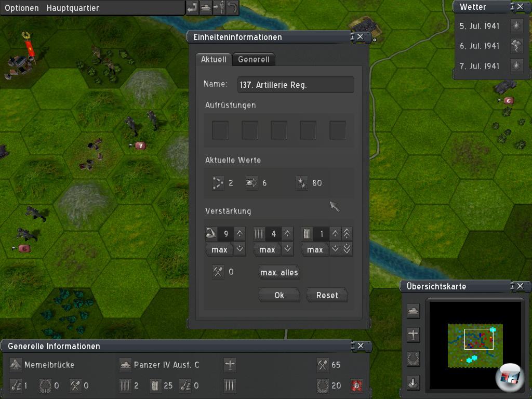Click the end turn arrow icon in top toolbar
This screenshot has height=399, width=532.
(x=193, y=8)
